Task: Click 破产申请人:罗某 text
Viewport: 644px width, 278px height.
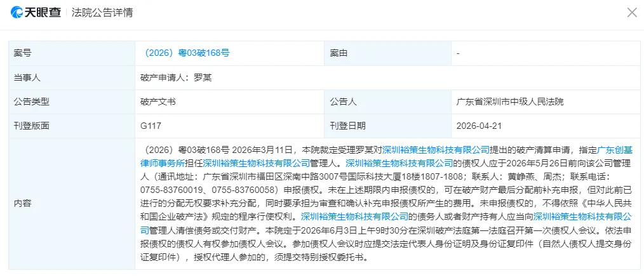Action: point(176,77)
